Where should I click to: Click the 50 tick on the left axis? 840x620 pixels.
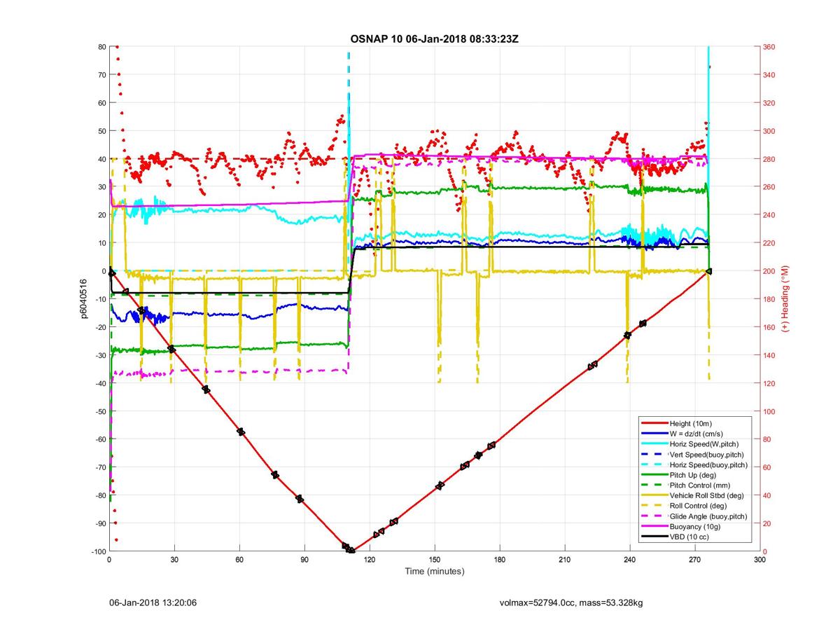click(101, 131)
